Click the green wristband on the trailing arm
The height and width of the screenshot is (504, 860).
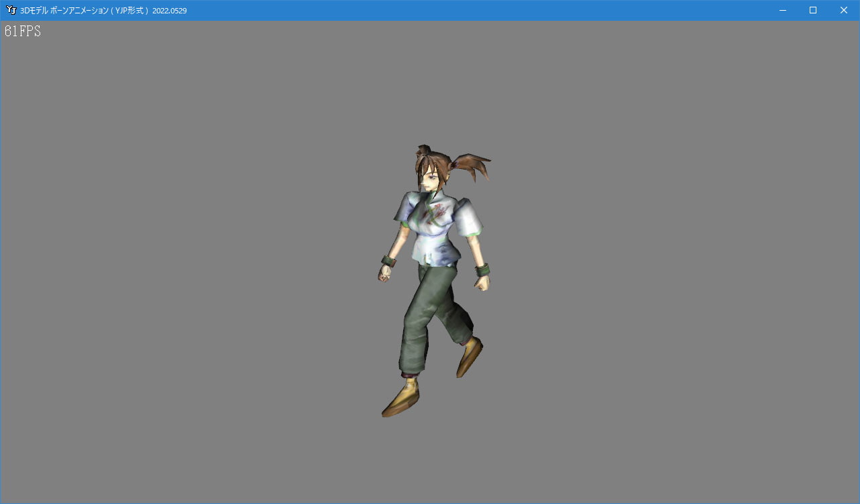point(482,270)
